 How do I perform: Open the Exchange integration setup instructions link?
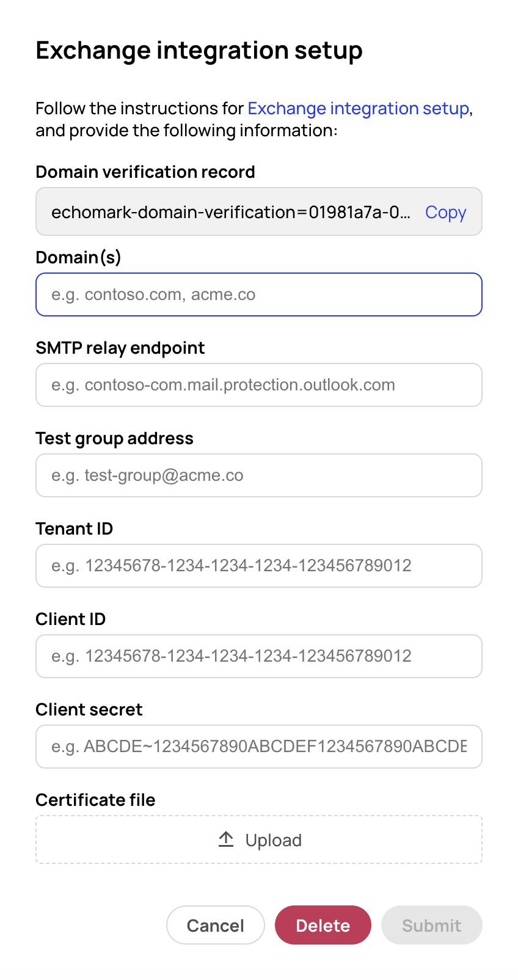[x=358, y=108]
